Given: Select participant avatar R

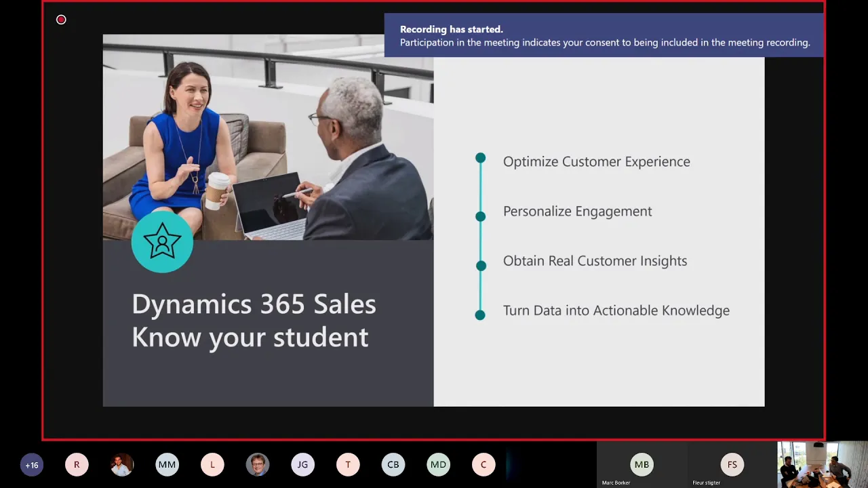Looking at the screenshot, I should (77, 465).
